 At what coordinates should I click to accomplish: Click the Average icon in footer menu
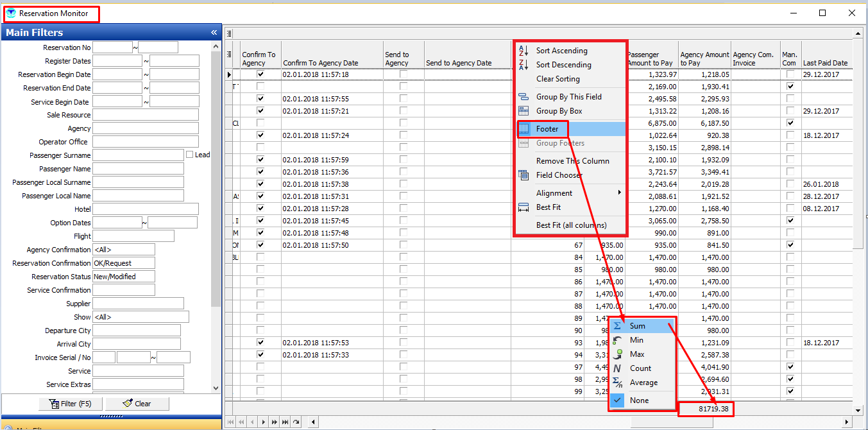pos(617,383)
